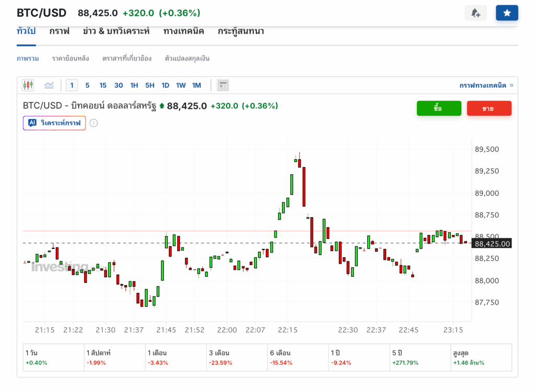Click the green ซื้อ buy button
This screenshot has width=535, height=392.
click(x=439, y=108)
